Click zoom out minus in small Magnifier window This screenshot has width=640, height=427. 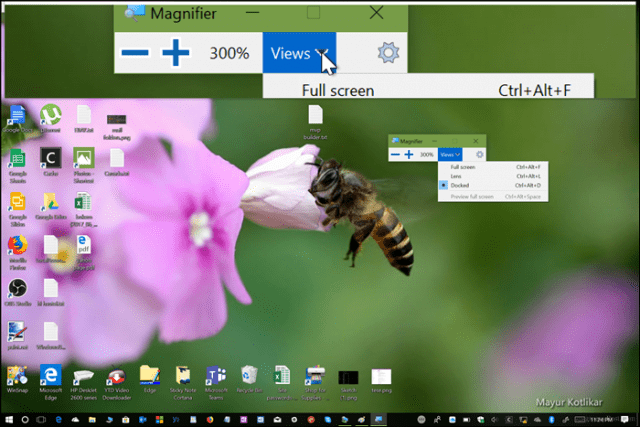pyautogui.click(x=395, y=155)
